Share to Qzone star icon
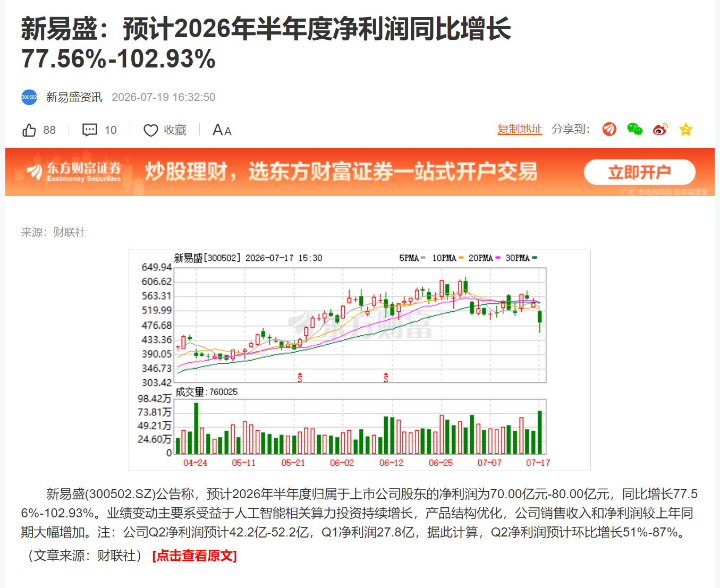Screen dimensions: 720x588 point(686,129)
